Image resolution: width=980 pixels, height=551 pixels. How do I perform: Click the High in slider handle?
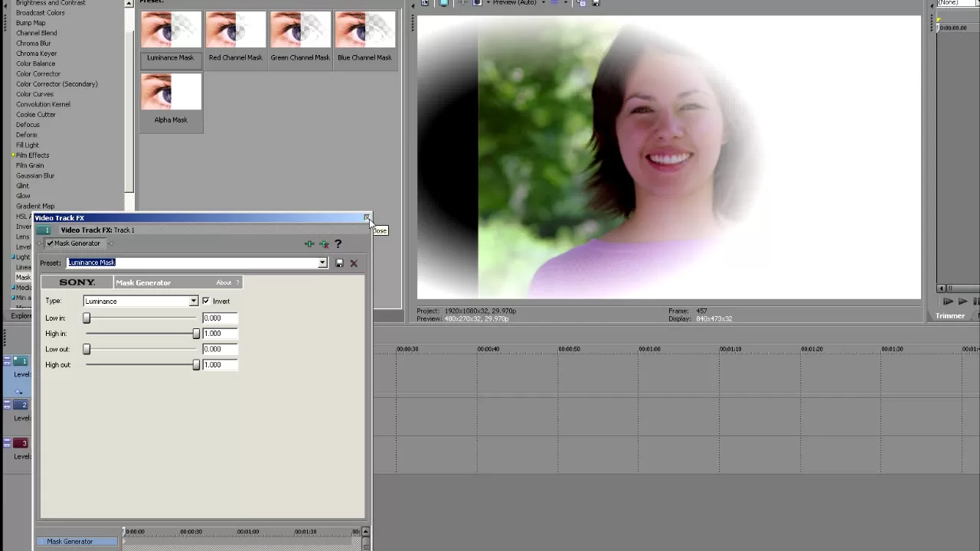coord(197,334)
